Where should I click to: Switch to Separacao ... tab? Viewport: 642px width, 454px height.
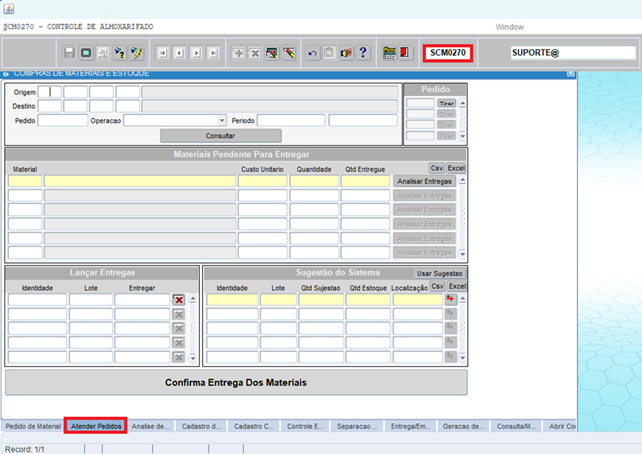pos(357,426)
